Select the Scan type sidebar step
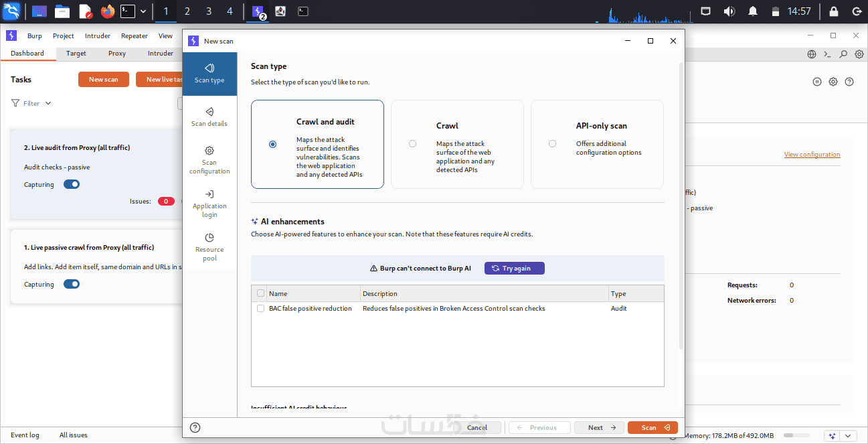The width and height of the screenshot is (868, 444). [209, 74]
